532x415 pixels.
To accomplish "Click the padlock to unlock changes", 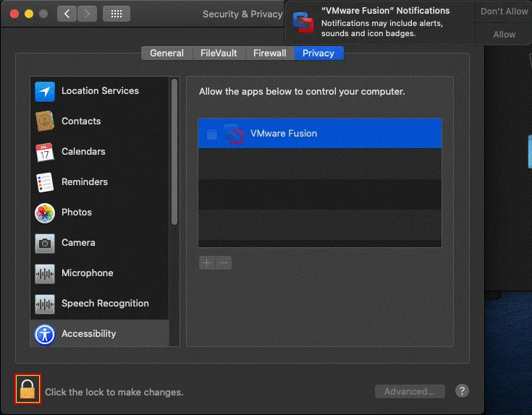I will tap(28, 390).
